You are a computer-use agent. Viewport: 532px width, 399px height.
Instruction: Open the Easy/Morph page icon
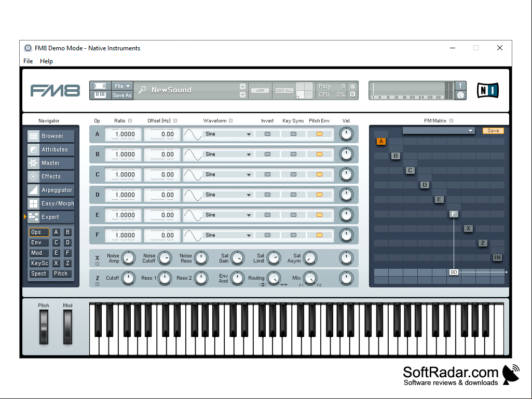click(33, 203)
